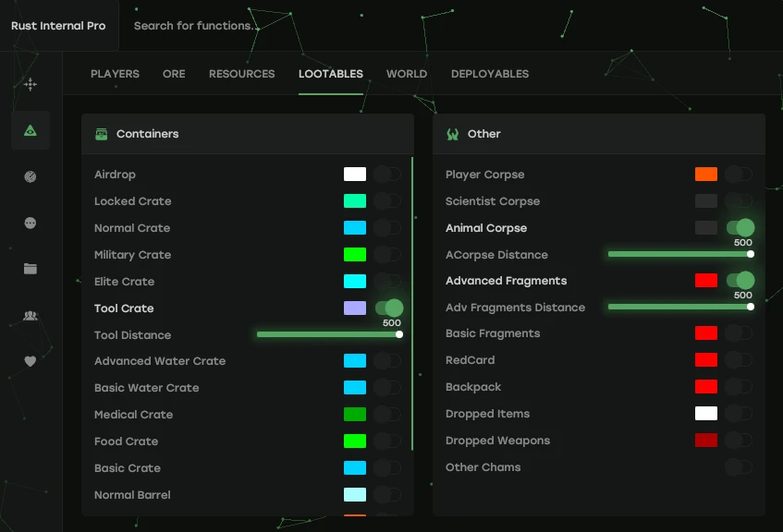Click the Containers chest header icon
This screenshot has height=532, width=783.
click(x=102, y=134)
